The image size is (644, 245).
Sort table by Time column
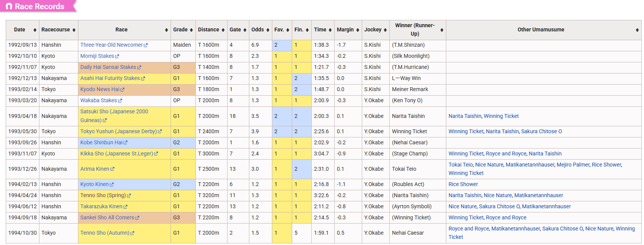[x=330, y=30]
